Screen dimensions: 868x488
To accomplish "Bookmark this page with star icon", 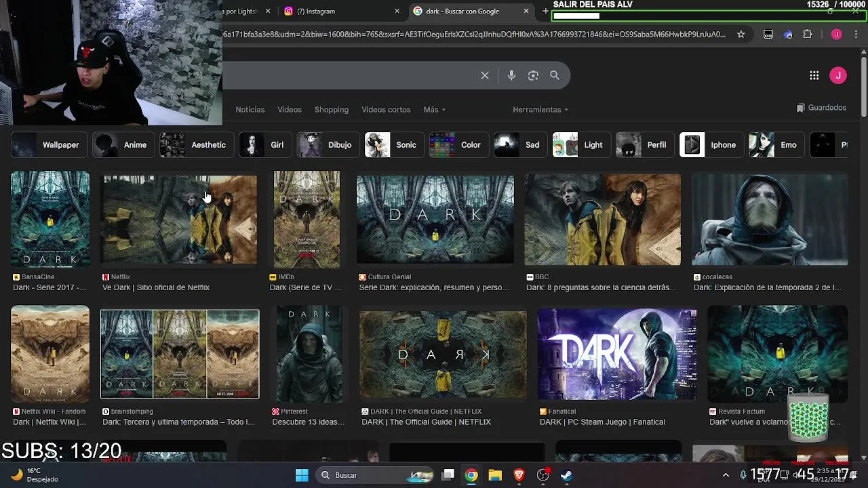I will tap(741, 34).
